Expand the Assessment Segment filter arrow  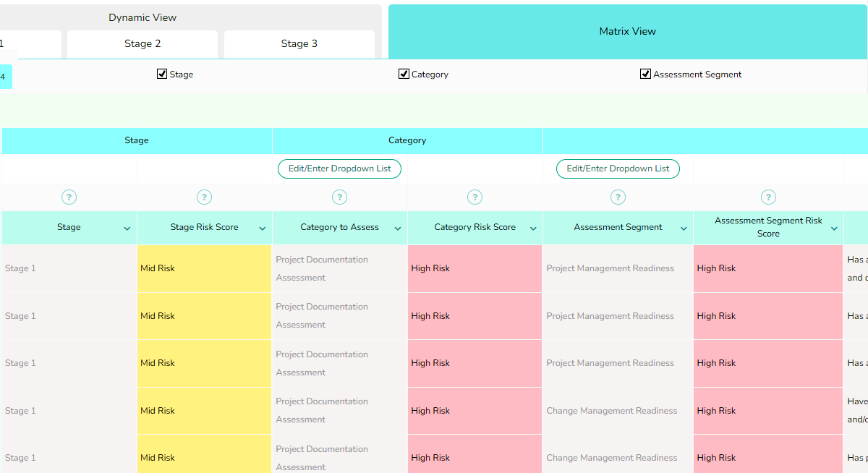[x=684, y=229]
